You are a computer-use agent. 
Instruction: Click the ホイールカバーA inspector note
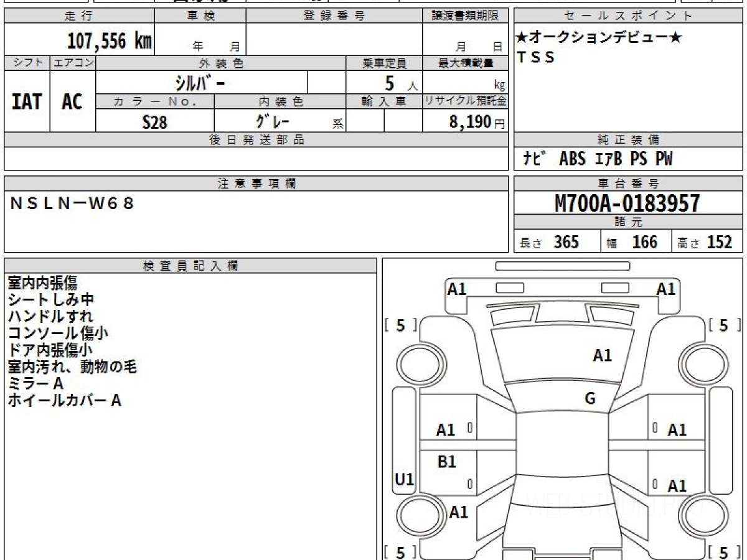(64, 401)
